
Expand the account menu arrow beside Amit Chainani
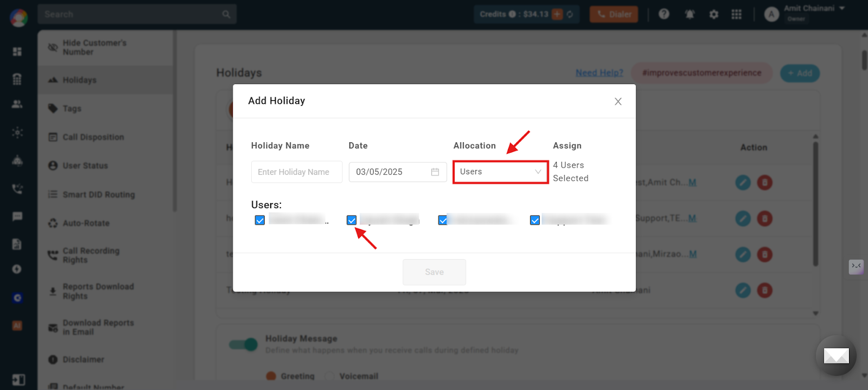click(842, 8)
